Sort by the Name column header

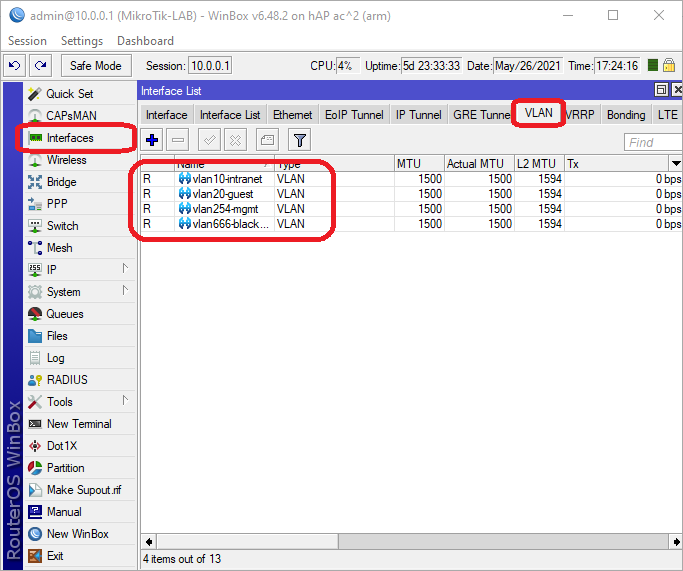[x=224, y=164]
